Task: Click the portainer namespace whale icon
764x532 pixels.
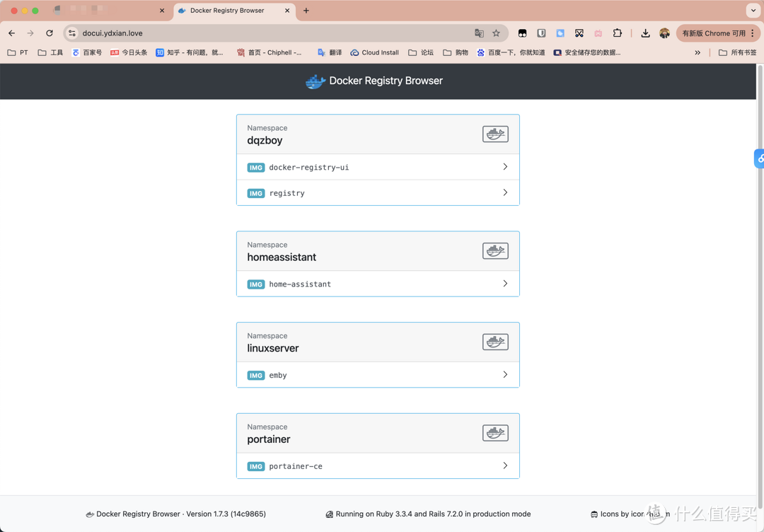Action: (x=495, y=433)
